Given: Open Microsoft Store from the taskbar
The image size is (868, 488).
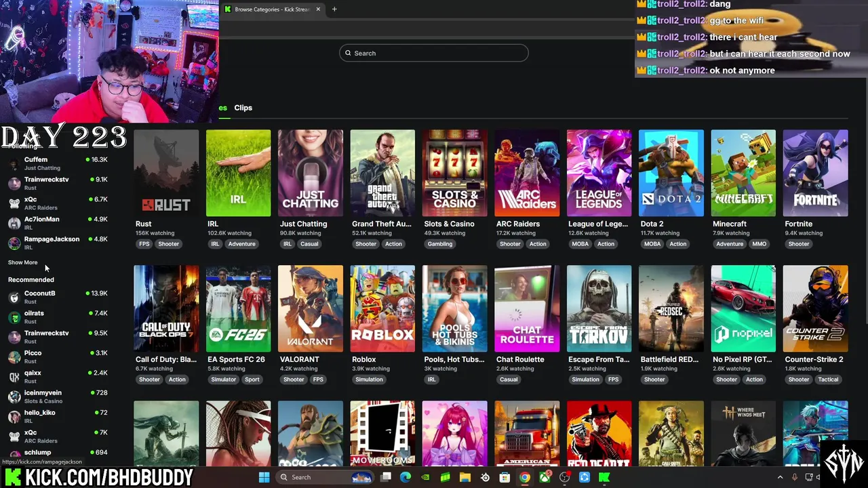Looking at the screenshot, I should pyautogui.click(x=505, y=477).
